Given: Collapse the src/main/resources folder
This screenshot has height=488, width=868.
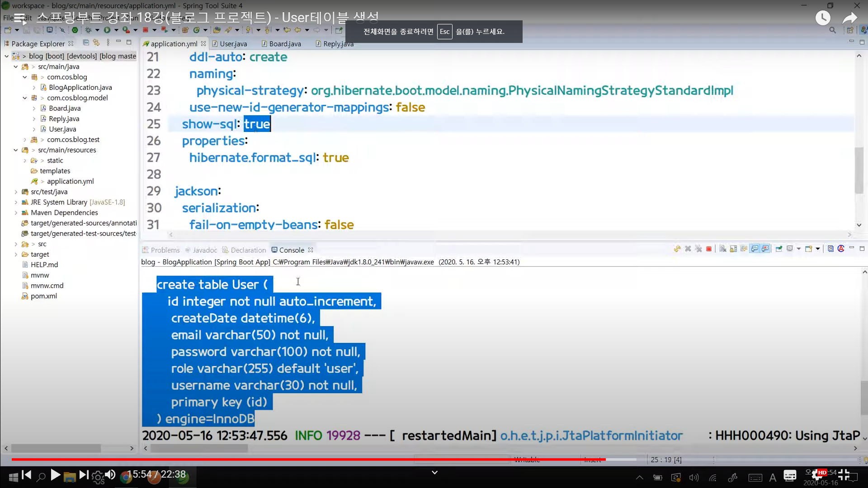Looking at the screenshot, I should (16, 150).
